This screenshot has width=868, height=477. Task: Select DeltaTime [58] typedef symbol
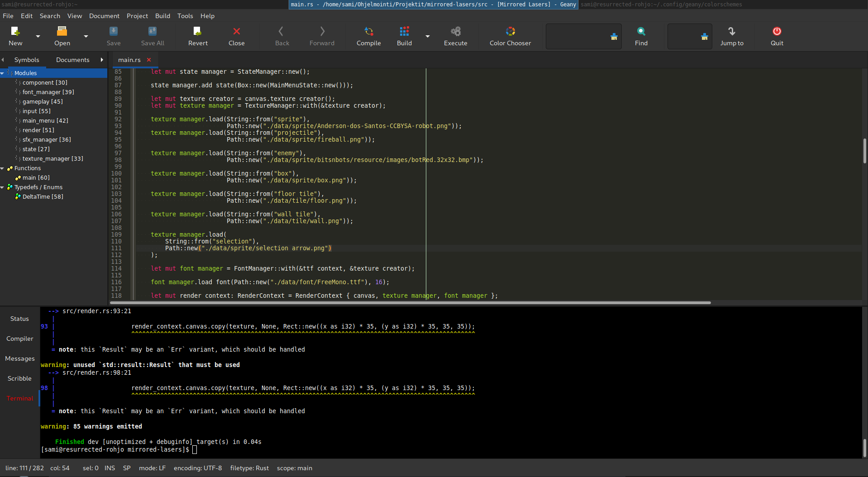(x=43, y=196)
